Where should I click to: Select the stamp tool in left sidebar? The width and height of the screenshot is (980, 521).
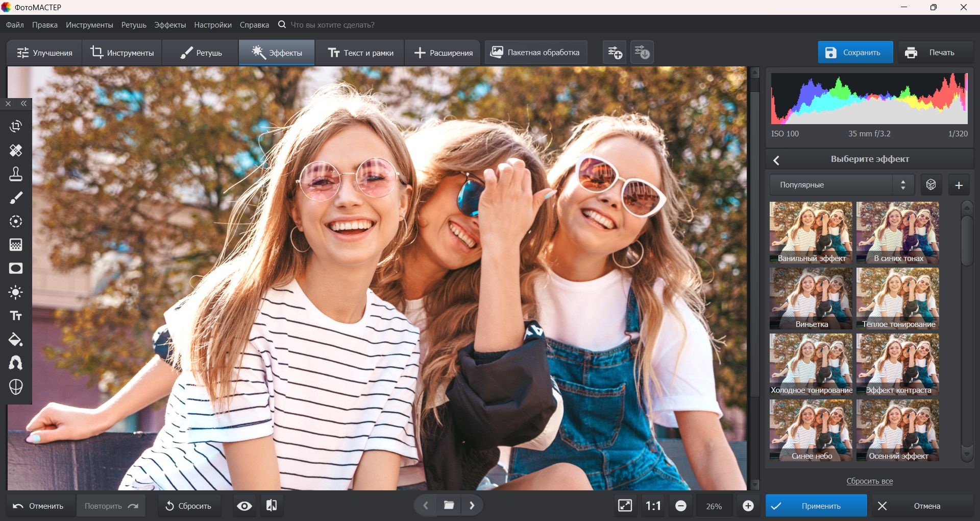click(x=16, y=174)
